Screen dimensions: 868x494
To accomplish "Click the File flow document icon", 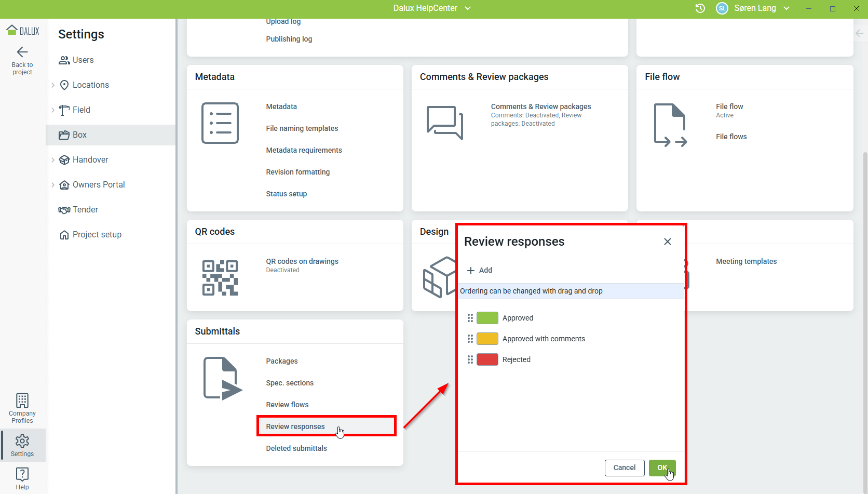I will pos(670,125).
